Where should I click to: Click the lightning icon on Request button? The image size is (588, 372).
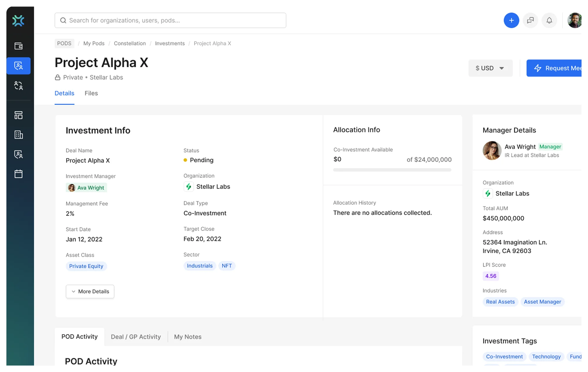pyautogui.click(x=538, y=68)
